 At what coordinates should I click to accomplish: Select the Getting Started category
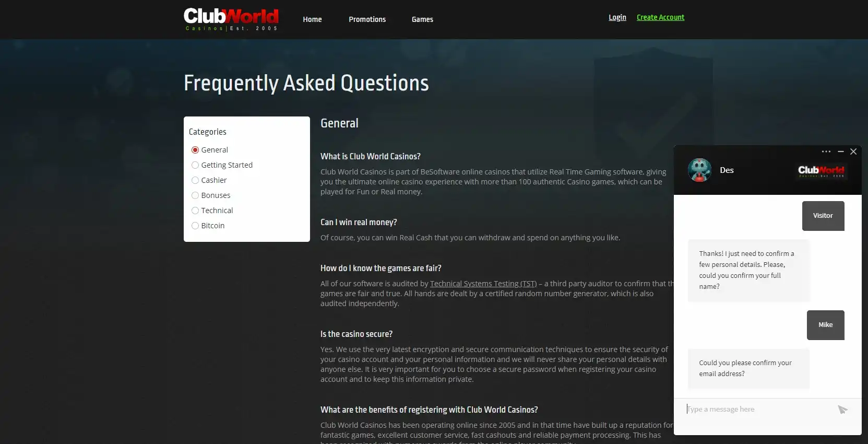[x=195, y=165]
